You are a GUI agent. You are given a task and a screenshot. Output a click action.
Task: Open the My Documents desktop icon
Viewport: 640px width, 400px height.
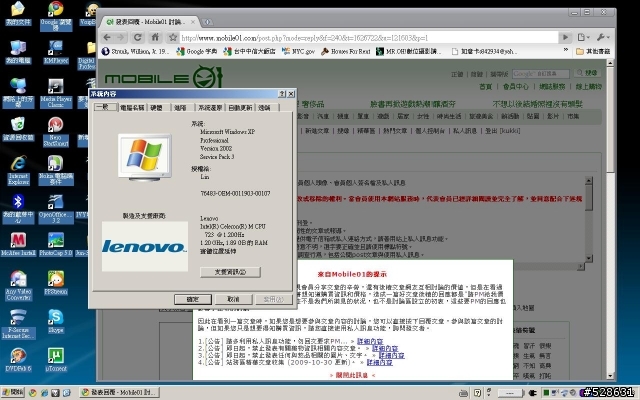[x=18, y=13]
